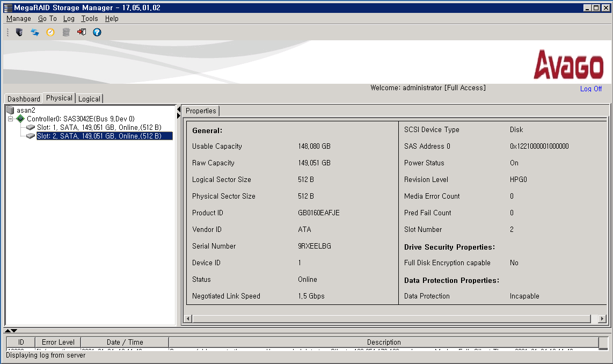Collapse left pane with left arrow splitter
The image size is (613, 364).
point(179,109)
